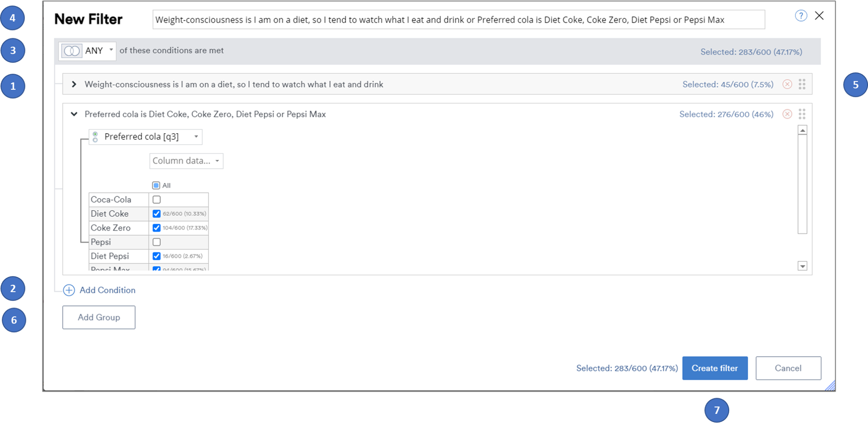The height and width of the screenshot is (424, 868).
Task: Click the resize grip at dialog corner
Action: click(x=830, y=386)
